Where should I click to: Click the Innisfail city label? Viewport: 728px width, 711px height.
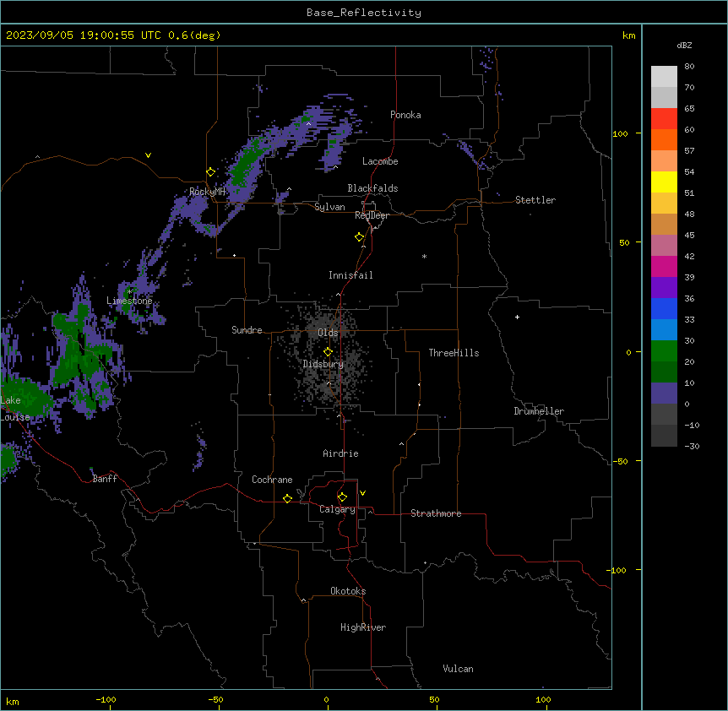click(350, 275)
